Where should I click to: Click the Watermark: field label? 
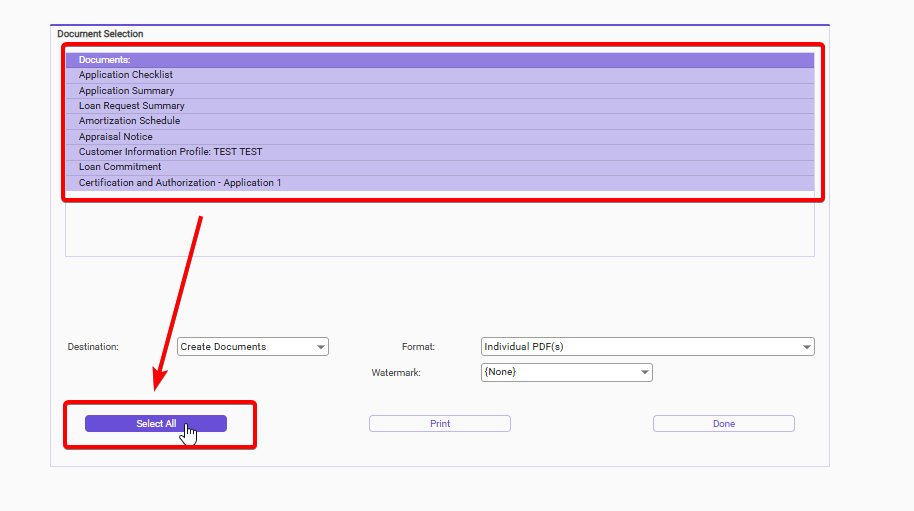tap(396, 372)
